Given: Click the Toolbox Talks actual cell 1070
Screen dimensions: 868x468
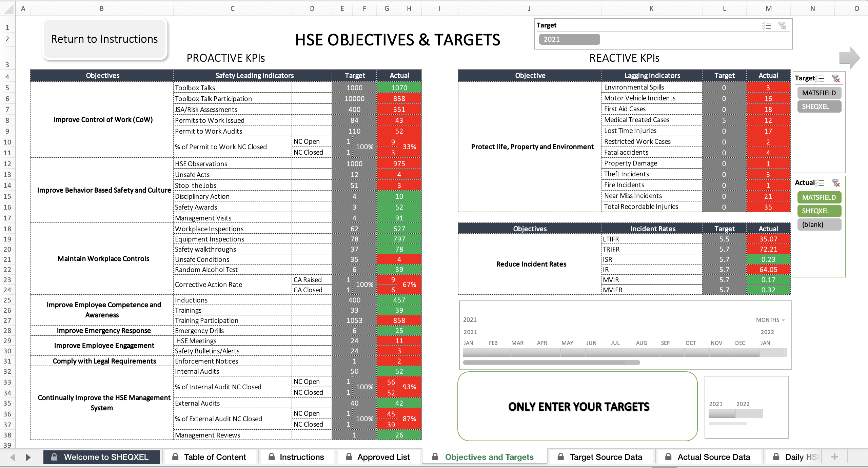Looking at the screenshot, I should tap(399, 88).
